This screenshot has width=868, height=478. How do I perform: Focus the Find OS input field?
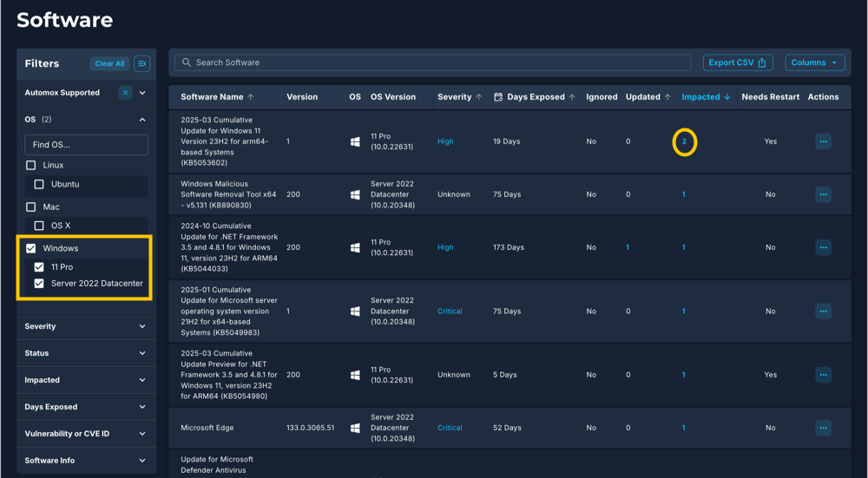click(x=86, y=145)
